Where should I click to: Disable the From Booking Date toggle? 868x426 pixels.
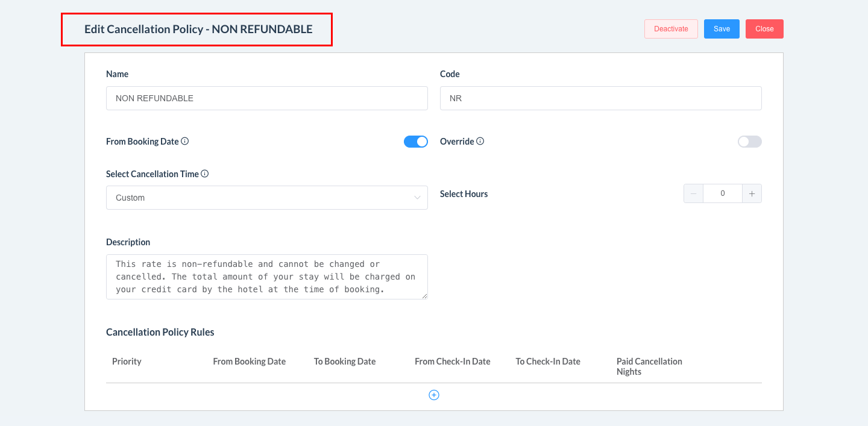[x=415, y=142]
